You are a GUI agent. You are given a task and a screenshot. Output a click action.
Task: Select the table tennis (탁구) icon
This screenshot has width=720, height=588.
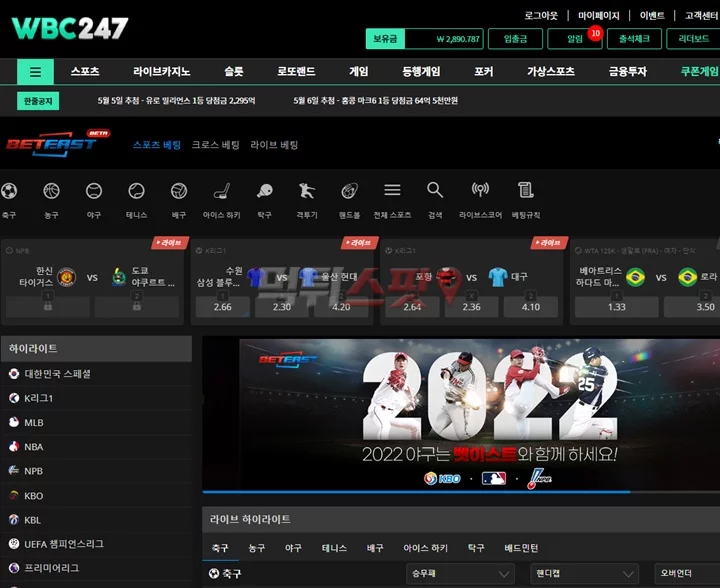[x=264, y=190]
